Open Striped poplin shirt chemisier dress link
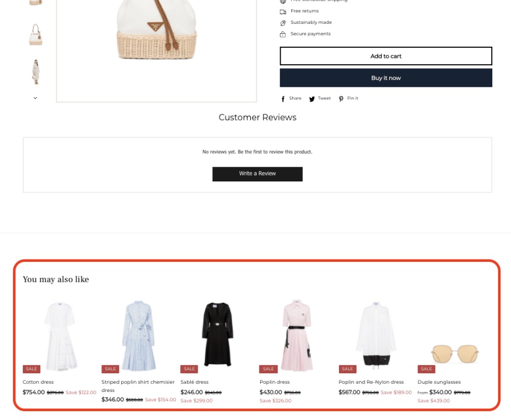The height and width of the screenshot is (420, 511). 138,386
